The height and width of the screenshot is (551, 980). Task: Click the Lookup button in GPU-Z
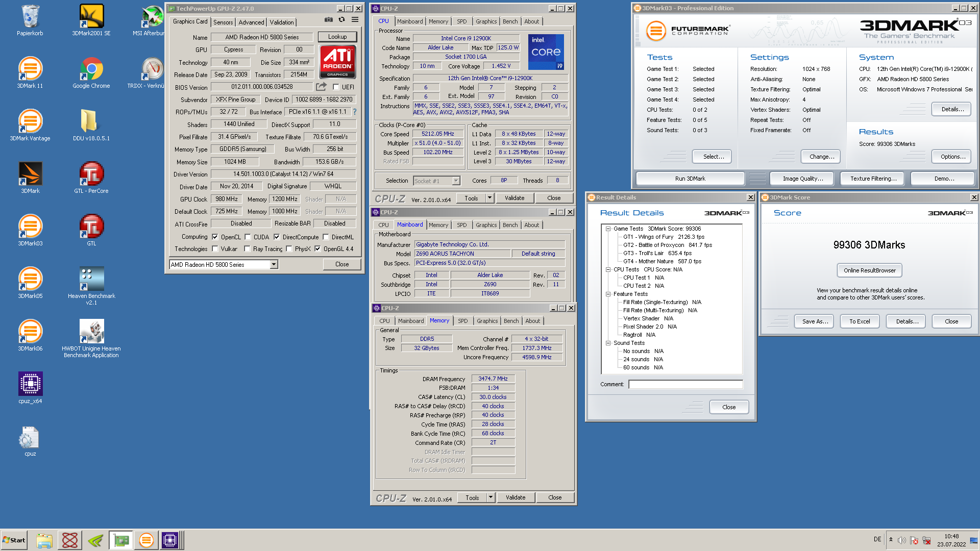click(337, 37)
